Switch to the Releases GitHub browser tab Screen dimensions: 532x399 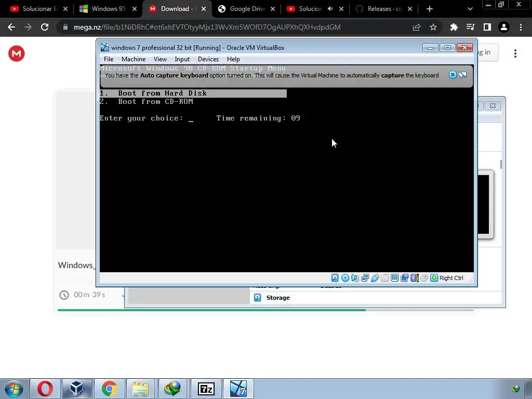383,9
